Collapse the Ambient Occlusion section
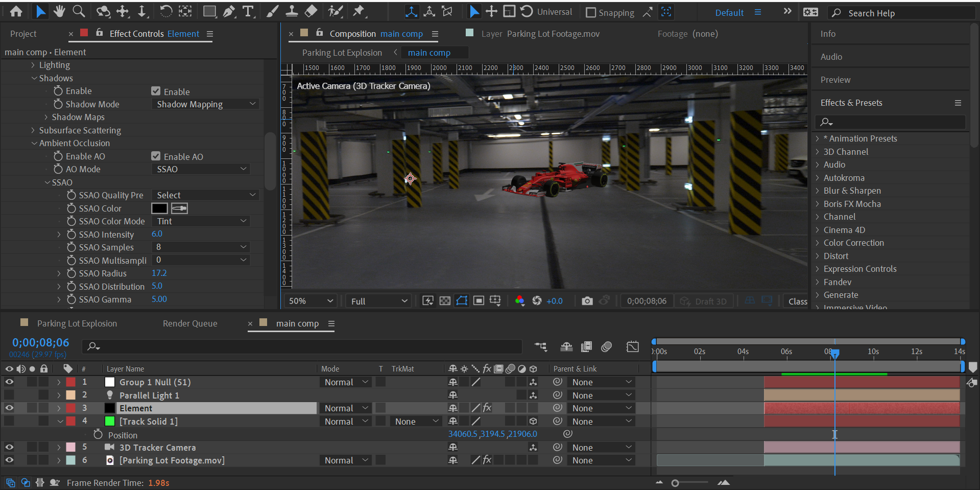The height and width of the screenshot is (490, 980). point(34,143)
